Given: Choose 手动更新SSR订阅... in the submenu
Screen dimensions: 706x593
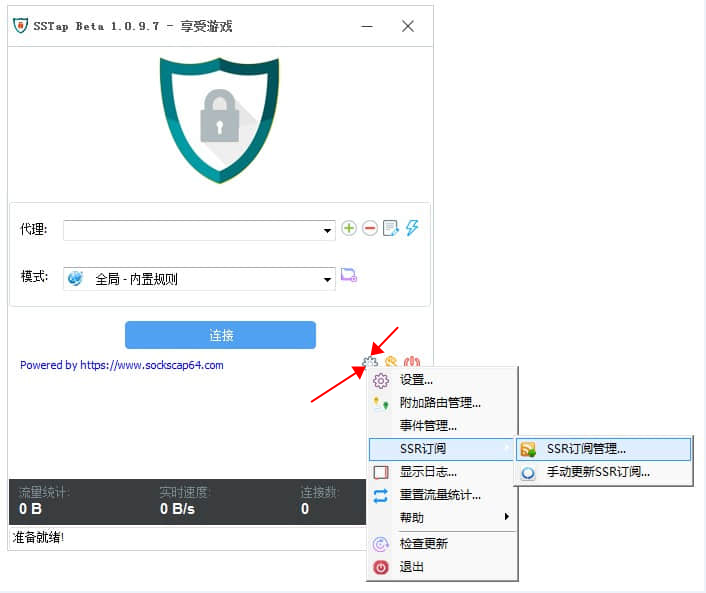Looking at the screenshot, I should (603, 472).
